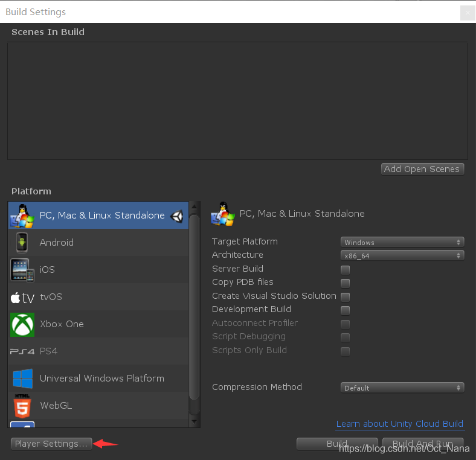
Task: Enable the Copy PDB files checkbox
Action: (345, 283)
